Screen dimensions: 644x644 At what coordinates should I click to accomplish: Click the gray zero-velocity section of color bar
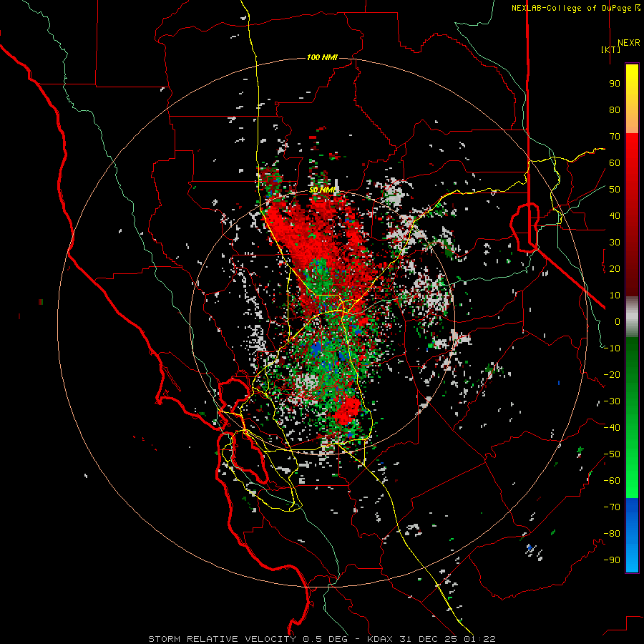tap(632, 316)
